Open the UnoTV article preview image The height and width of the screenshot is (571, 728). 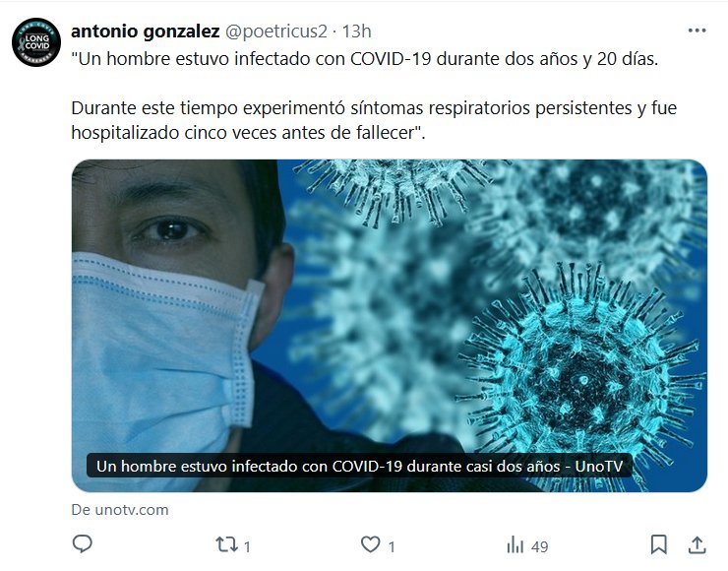tap(389, 326)
